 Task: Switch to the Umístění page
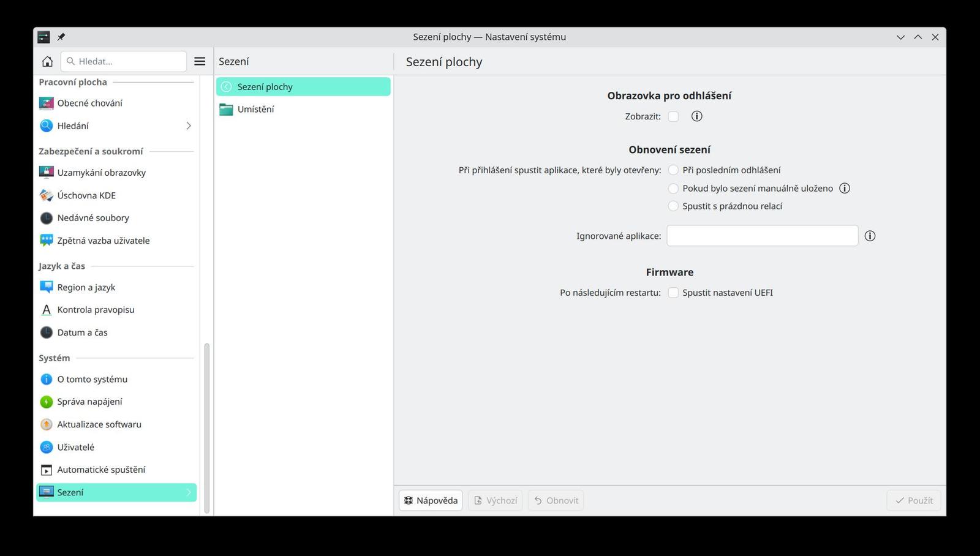tap(255, 109)
